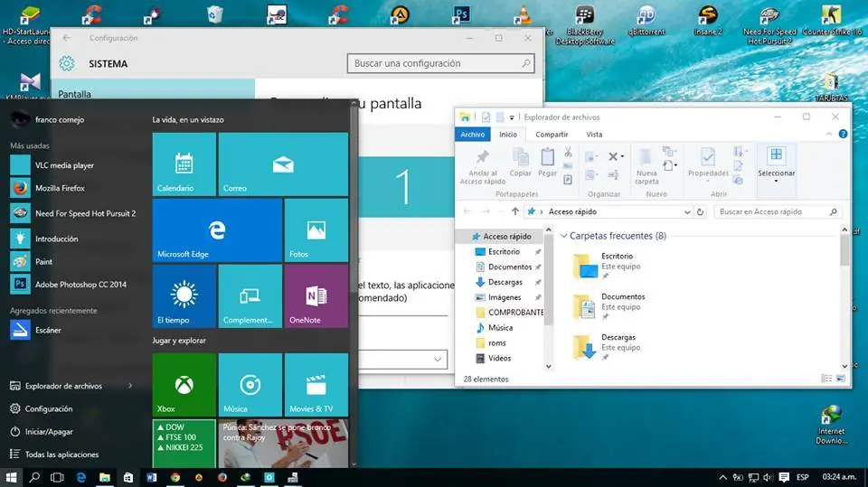Switch to large icons view in Explorer status bar
Screen dimensions: 868x487
tap(840, 379)
